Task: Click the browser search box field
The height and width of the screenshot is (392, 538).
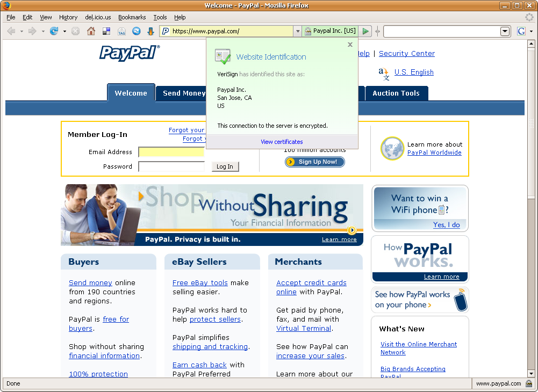Action: pos(442,31)
